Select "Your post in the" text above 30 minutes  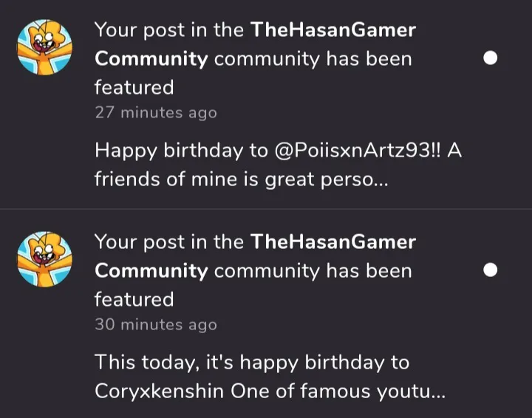[170, 242]
